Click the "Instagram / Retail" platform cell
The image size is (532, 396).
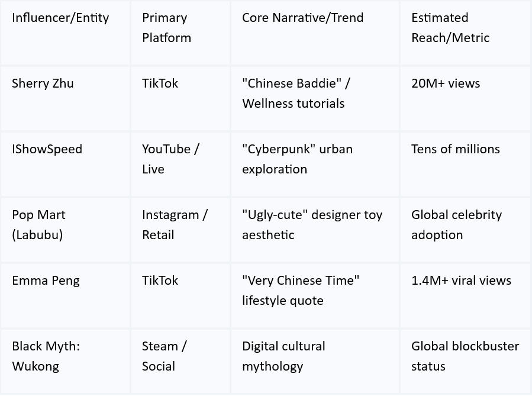pos(175,225)
